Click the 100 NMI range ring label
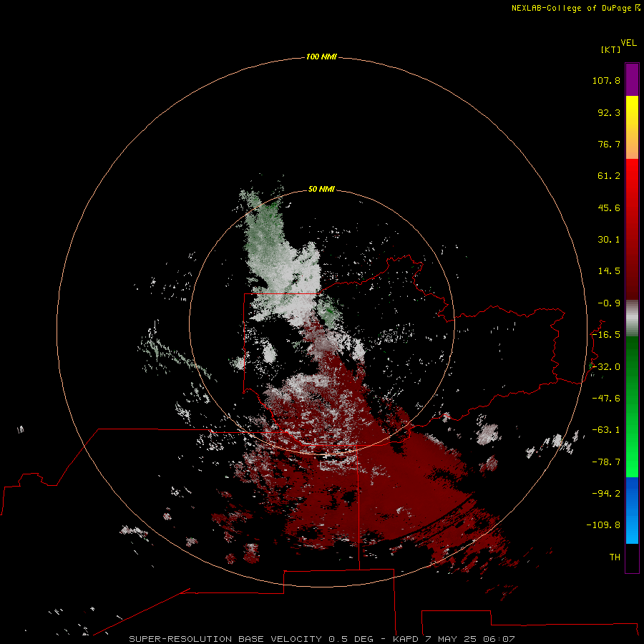 coord(321,57)
